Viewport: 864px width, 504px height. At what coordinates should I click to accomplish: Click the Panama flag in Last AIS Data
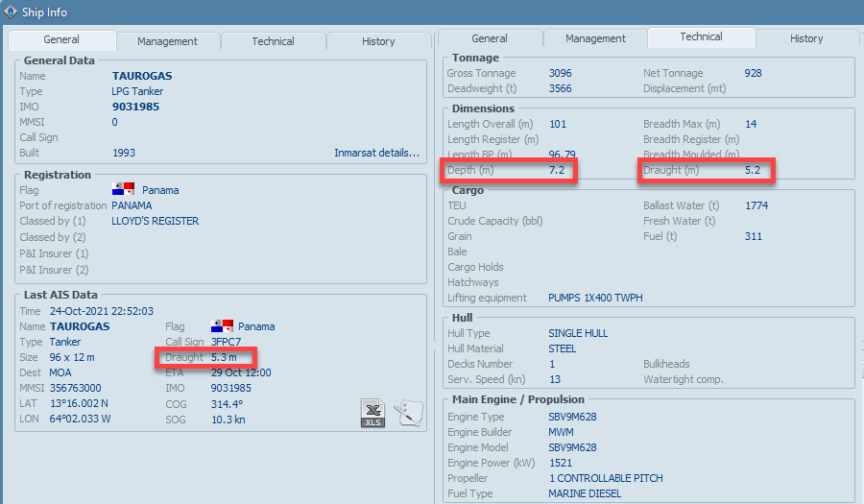(x=222, y=326)
